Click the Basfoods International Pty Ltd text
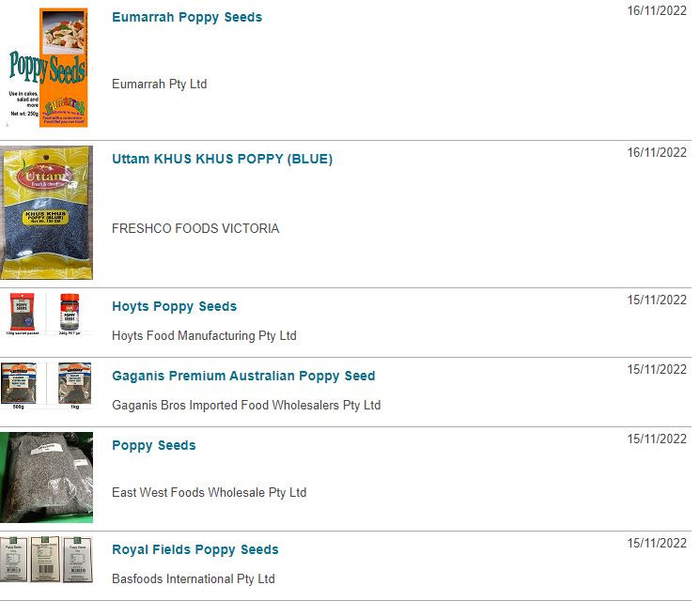 (x=194, y=578)
